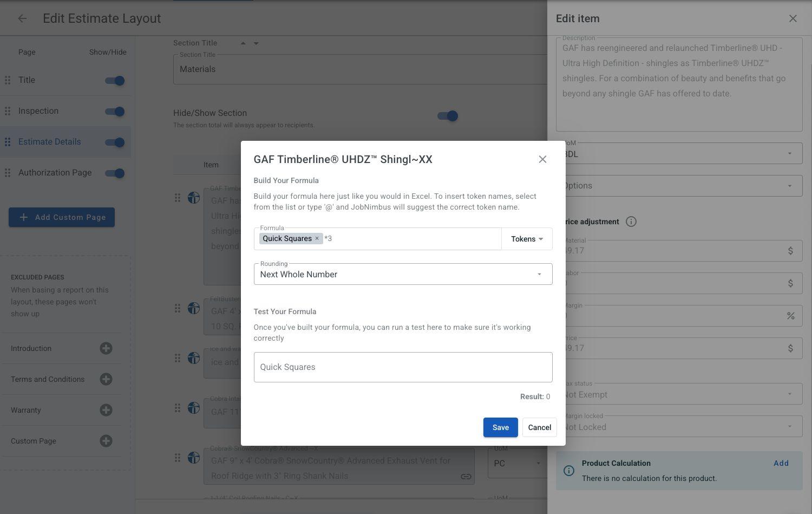Image resolution: width=812 pixels, height=514 pixels.
Task: Click the globe icon of the GAF Timberline row
Action: pos(194,198)
